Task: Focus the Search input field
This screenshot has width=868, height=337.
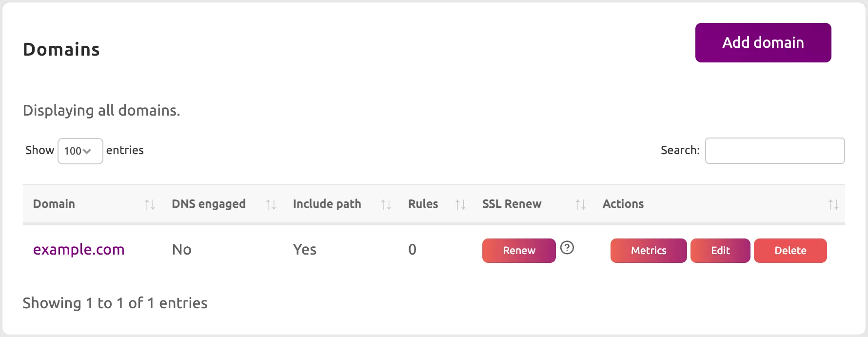Action: pos(774,151)
